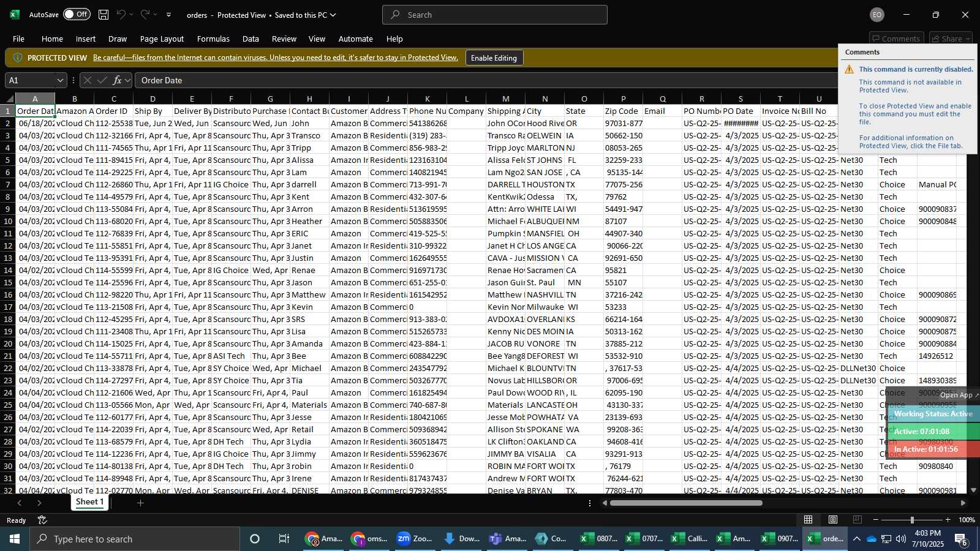Open the File menu
The height and width of the screenshot is (551, 980).
click(19, 39)
